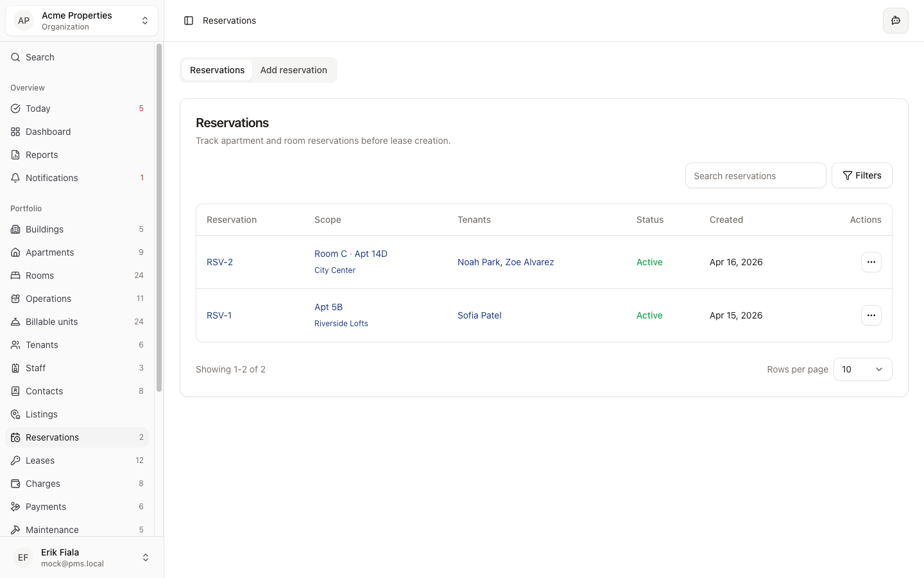924x578 pixels.
Task: Go to Payments in the sidebar
Action: tap(45, 507)
